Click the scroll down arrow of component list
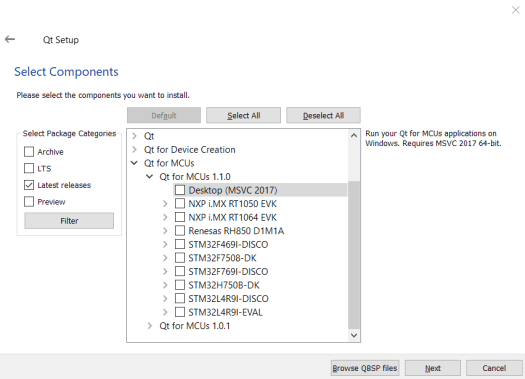The width and height of the screenshot is (525, 379). click(x=354, y=335)
